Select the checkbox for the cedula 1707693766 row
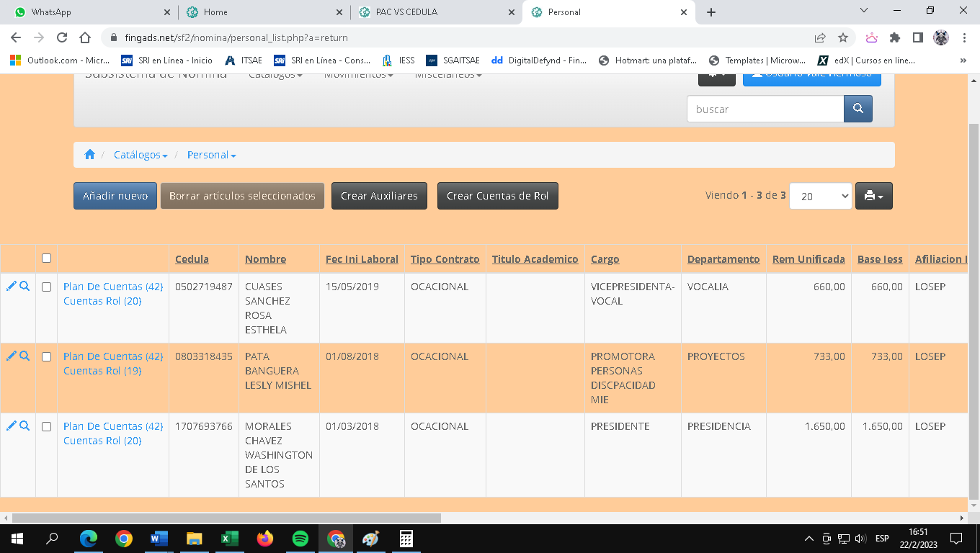 coord(47,426)
